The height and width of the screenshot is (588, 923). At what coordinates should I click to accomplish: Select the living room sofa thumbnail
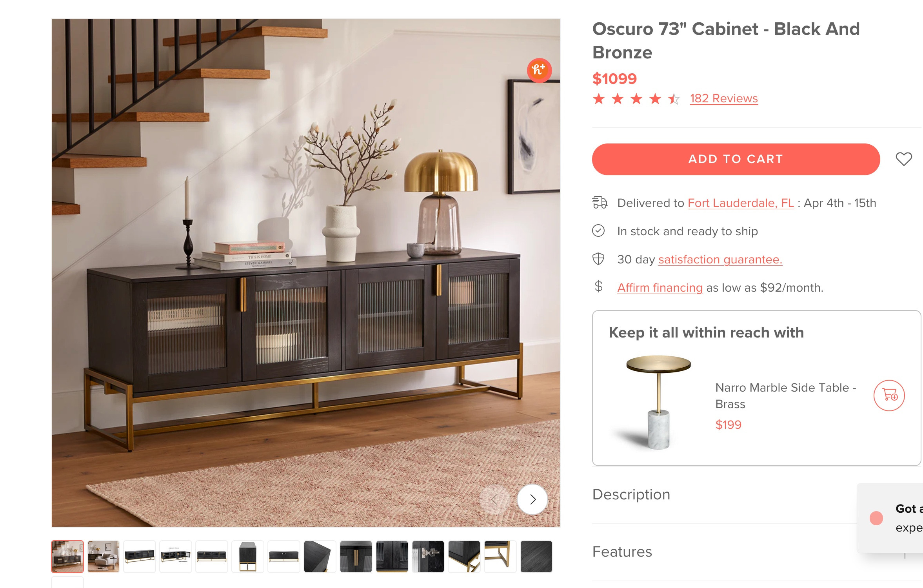pos(104,557)
